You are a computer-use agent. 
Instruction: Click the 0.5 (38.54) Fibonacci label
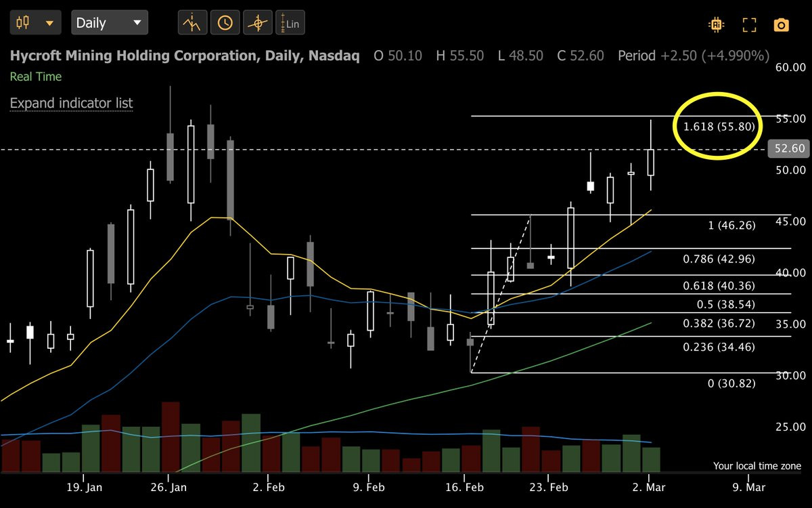[726, 304]
